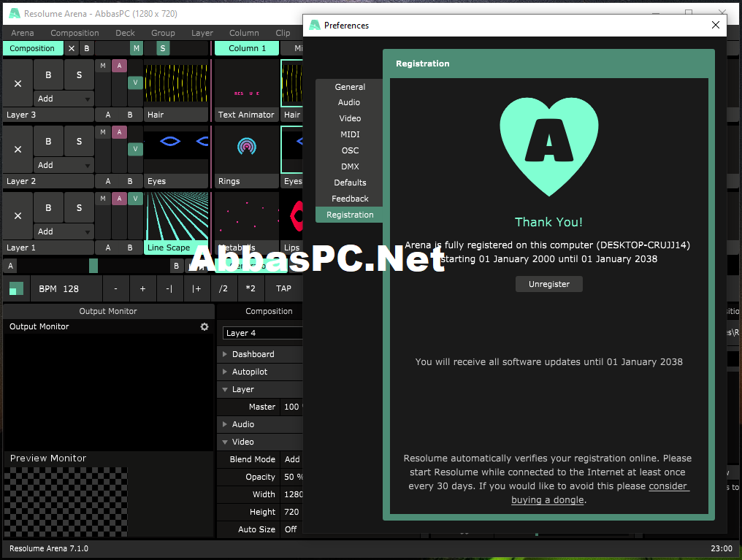Toggle composition Bypass B button
Viewport: 742px width, 560px height.
[87, 48]
